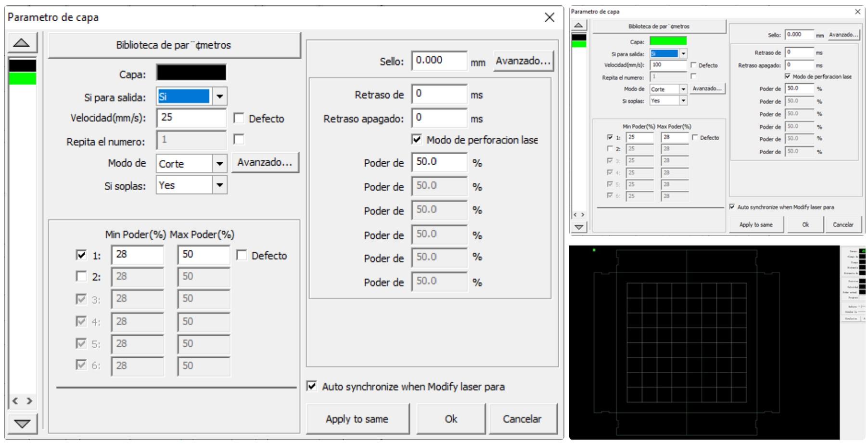Confirm with Ok in the larger dialog
Screen dimensions: 868x444
click(451, 419)
